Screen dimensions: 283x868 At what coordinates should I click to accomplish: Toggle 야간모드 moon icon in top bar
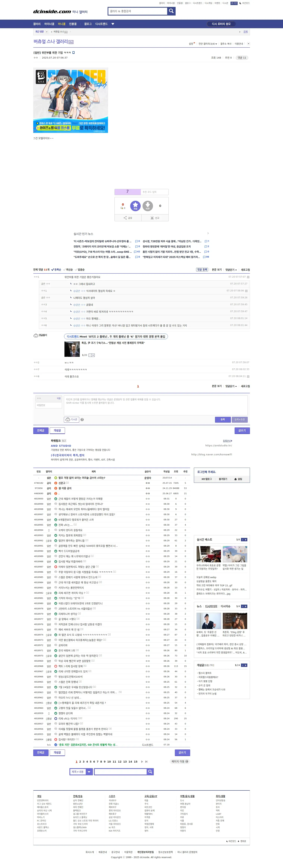pos(245,3)
